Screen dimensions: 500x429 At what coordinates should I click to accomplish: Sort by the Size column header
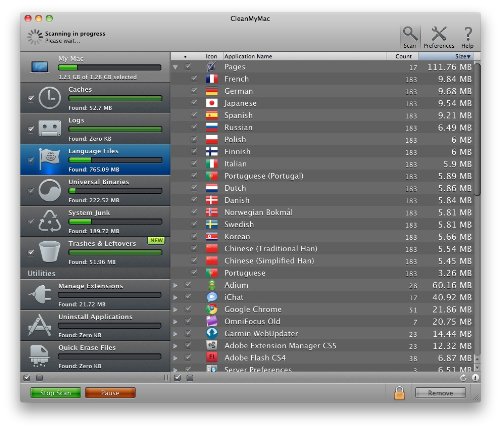446,56
